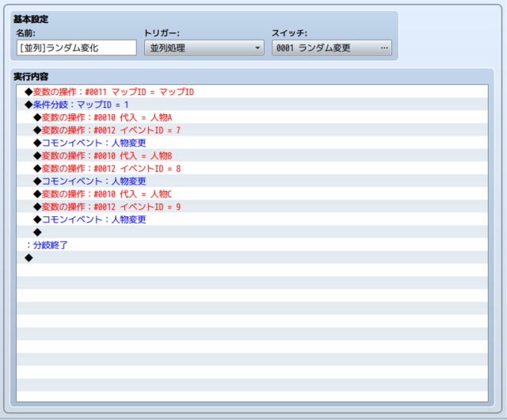Select line #0012 イベントID = 9
Screen dimensions: 507x420
coord(252,207)
